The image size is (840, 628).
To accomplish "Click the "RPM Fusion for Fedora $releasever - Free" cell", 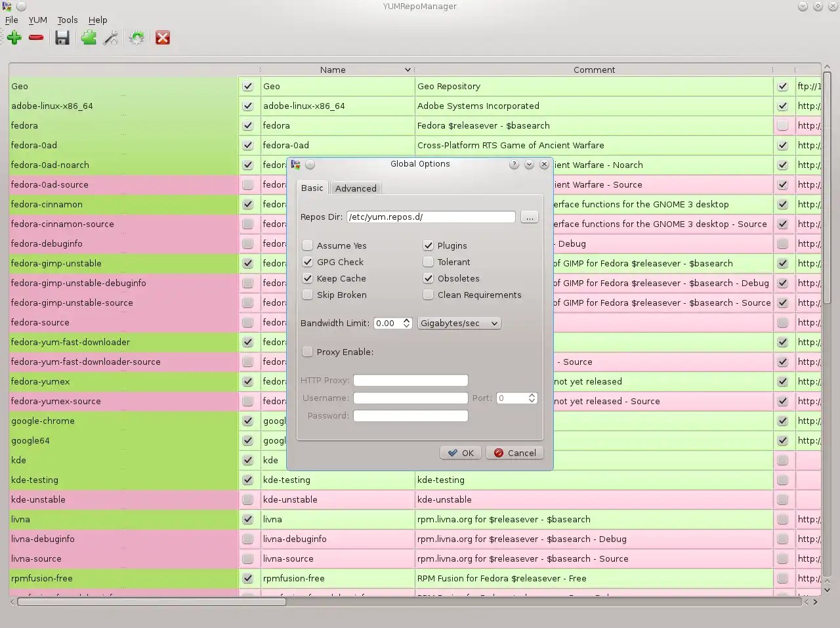I will click(594, 578).
